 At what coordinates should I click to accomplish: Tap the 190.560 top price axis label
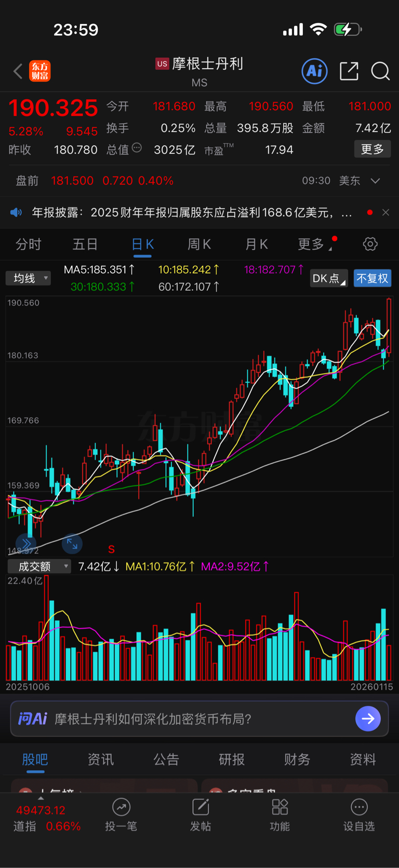pyautogui.click(x=23, y=303)
